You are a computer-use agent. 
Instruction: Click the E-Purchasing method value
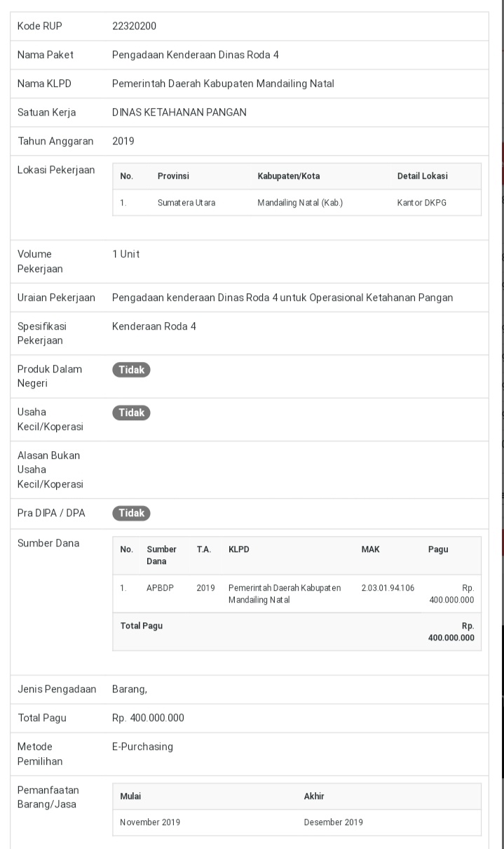142,747
